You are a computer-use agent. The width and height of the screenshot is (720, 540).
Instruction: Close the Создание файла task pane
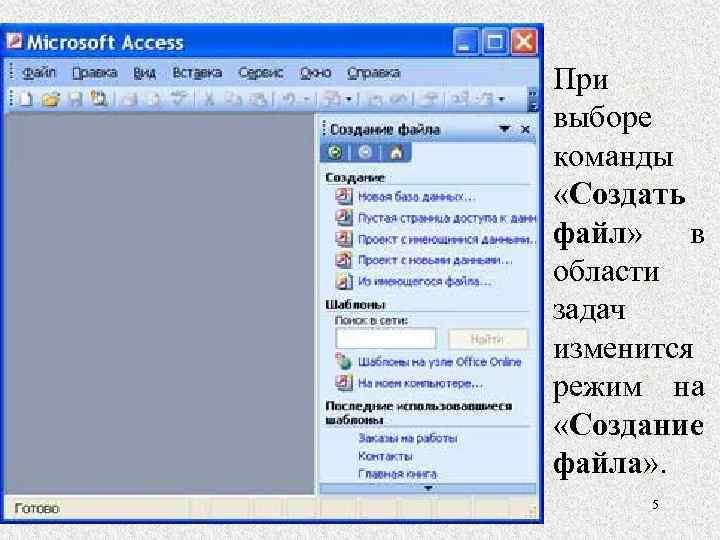coord(526,129)
